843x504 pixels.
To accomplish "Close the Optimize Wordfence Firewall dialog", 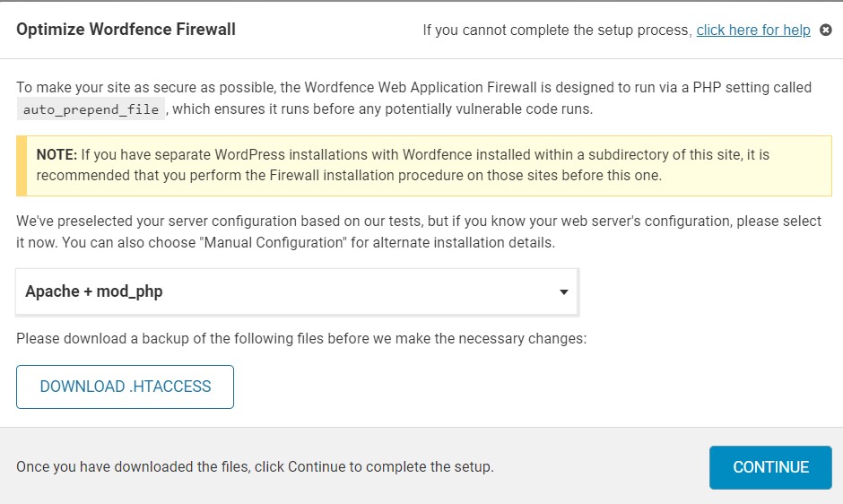I will [x=826, y=30].
